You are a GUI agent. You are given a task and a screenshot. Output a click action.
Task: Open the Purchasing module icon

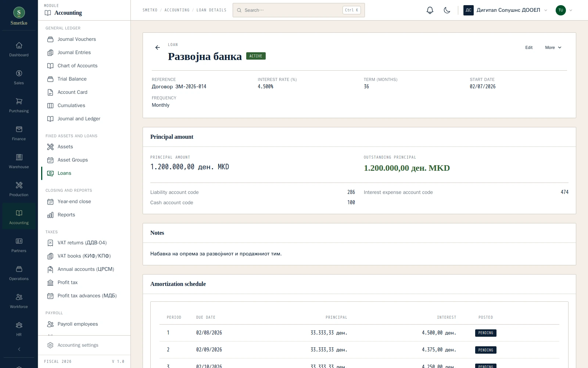19,106
